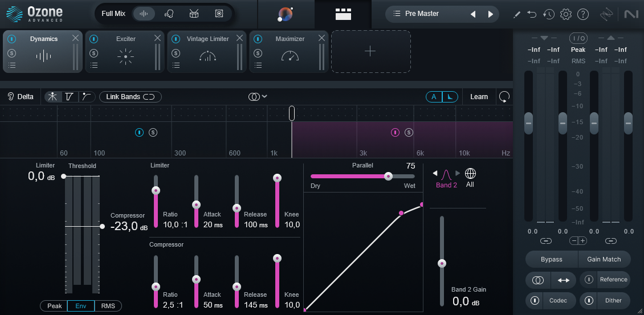Switch to next band with right arrow
The width and height of the screenshot is (644, 315).
(458, 173)
